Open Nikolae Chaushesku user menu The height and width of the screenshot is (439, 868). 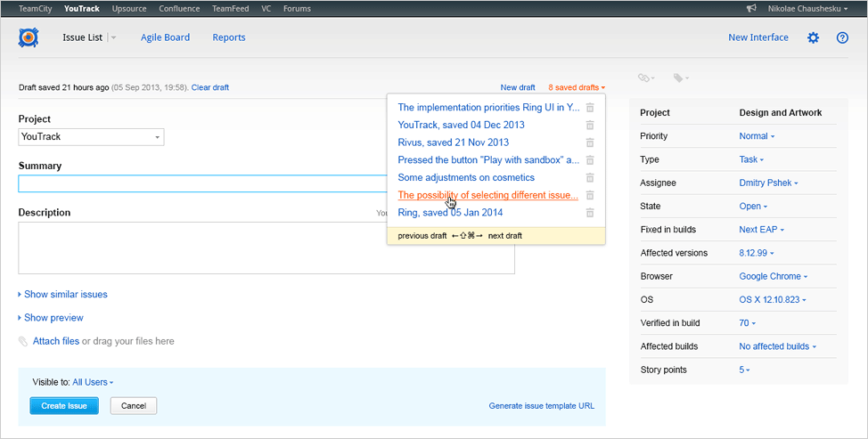point(807,8)
